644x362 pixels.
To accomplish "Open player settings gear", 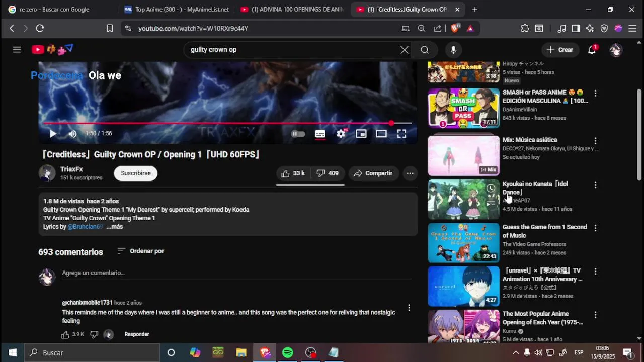I will pos(341,134).
